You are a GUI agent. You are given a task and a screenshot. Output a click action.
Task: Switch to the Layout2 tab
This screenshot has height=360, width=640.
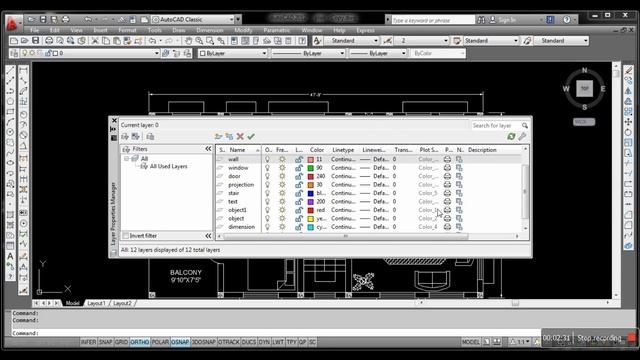122,303
